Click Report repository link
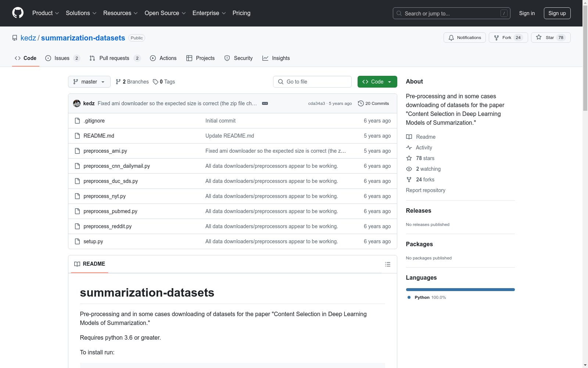The image size is (588, 368). (x=426, y=190)
